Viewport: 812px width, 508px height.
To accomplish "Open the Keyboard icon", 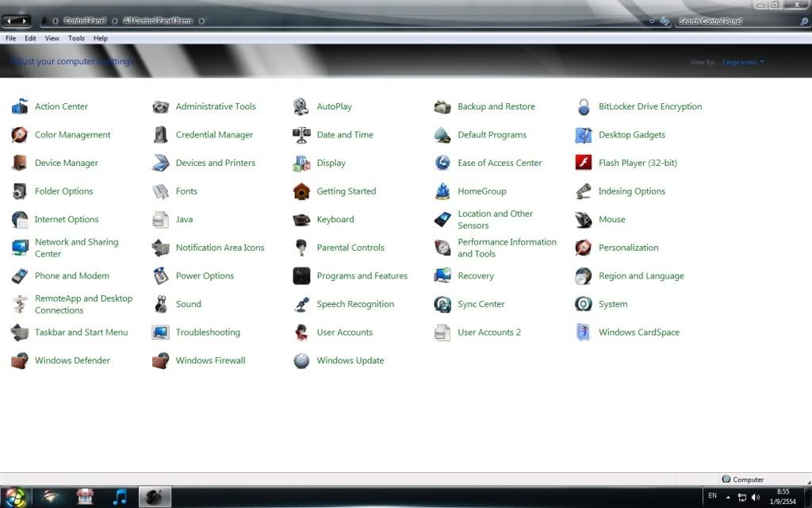I will [x=301, y=219].
